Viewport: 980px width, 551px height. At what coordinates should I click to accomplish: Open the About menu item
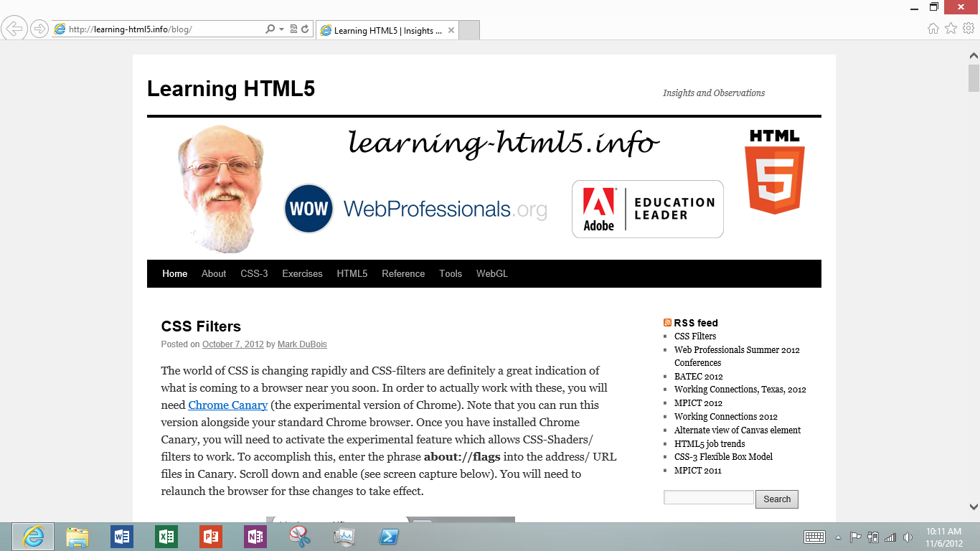[214, 273]
